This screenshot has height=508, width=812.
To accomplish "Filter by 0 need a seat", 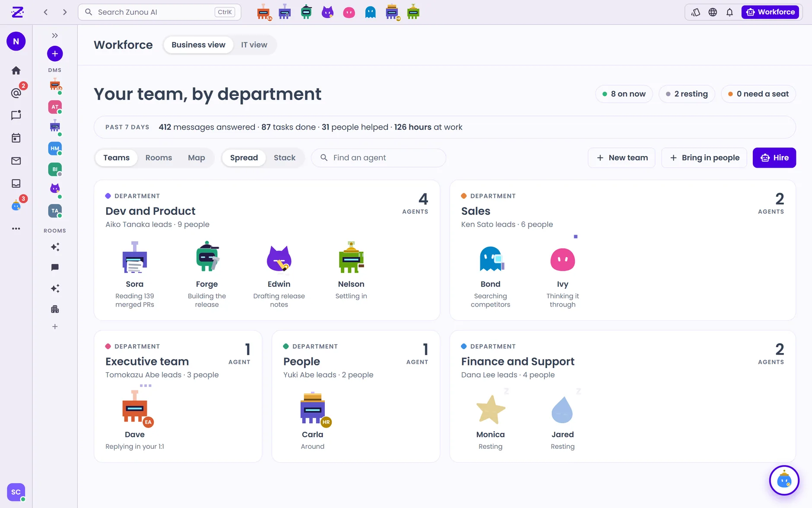I will (x=758, y=94).
